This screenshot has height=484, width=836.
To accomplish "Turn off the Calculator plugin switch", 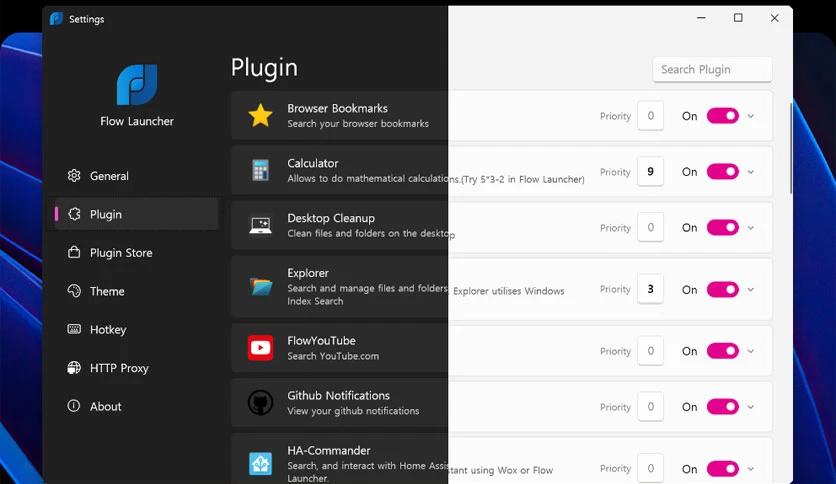I will (722, 172).
